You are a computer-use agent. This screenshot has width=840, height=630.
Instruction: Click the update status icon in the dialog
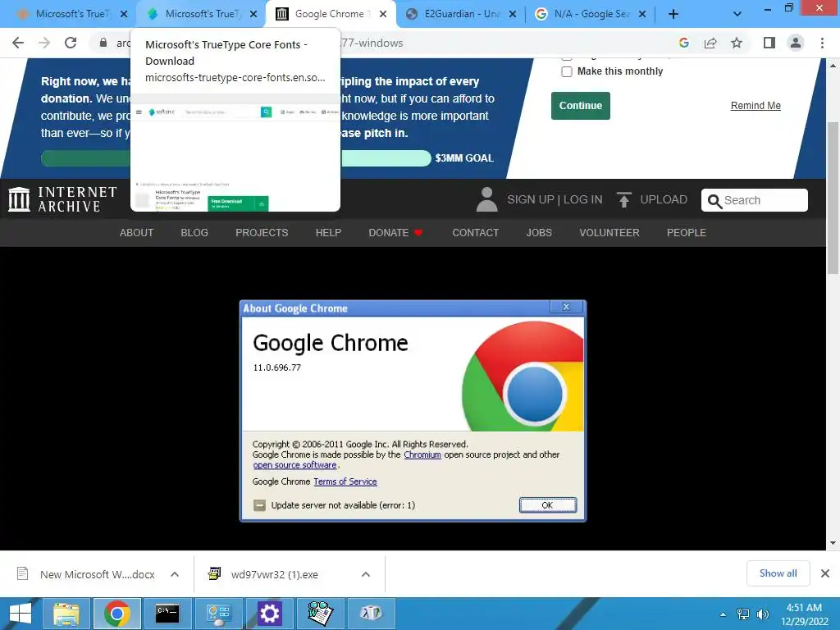259,505
